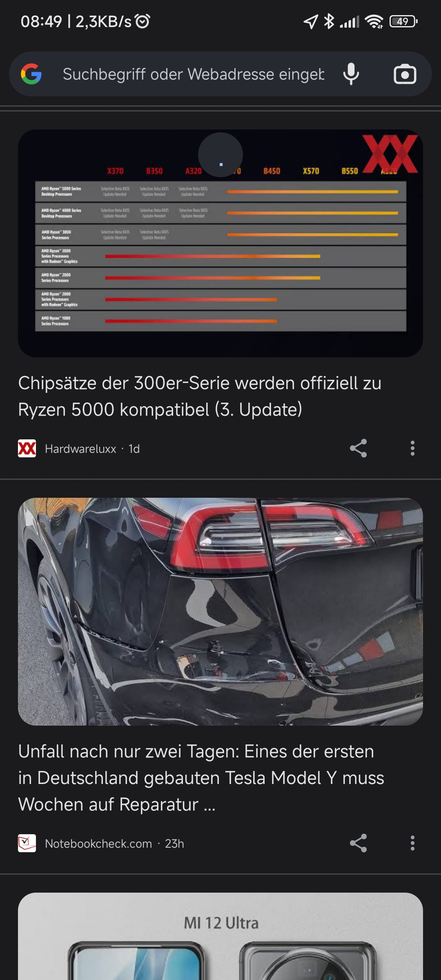Open more options for Notebookcheck article
Screen dimensions: 441x980
point(412,843)
